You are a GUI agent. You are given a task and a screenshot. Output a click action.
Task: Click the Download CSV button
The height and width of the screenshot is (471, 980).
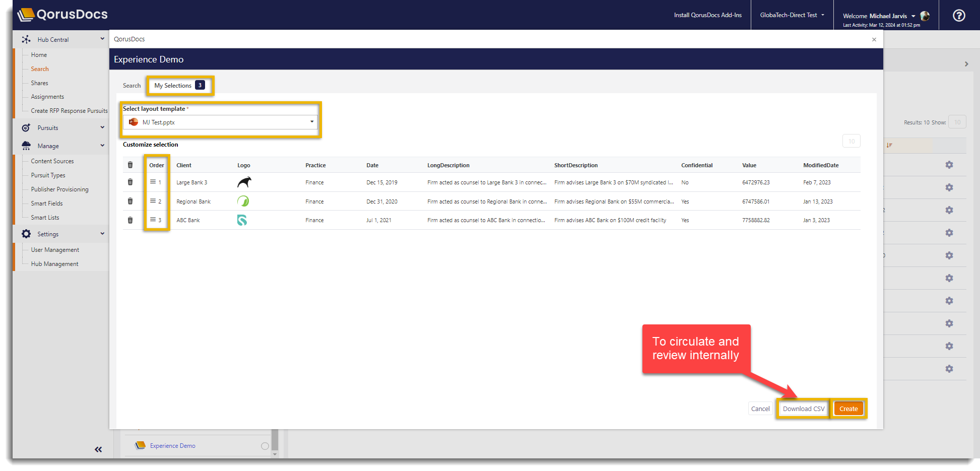click(x=804, y=409)
